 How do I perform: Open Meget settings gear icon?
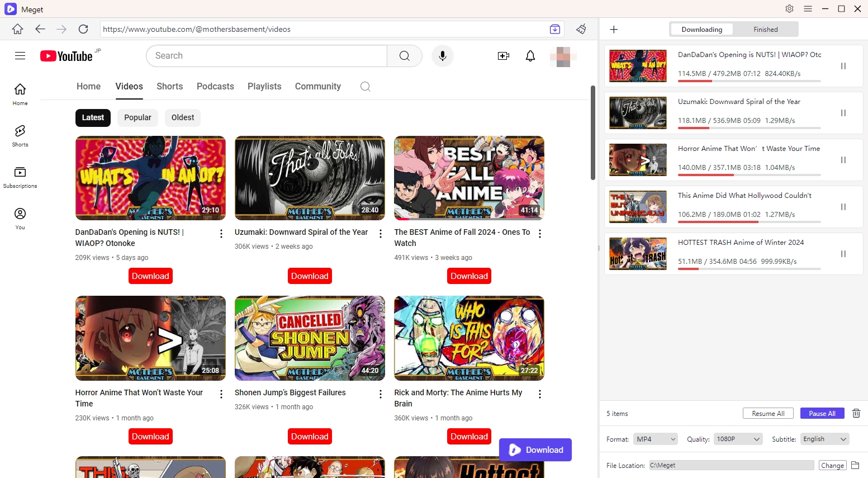click(x=789, y=9)
